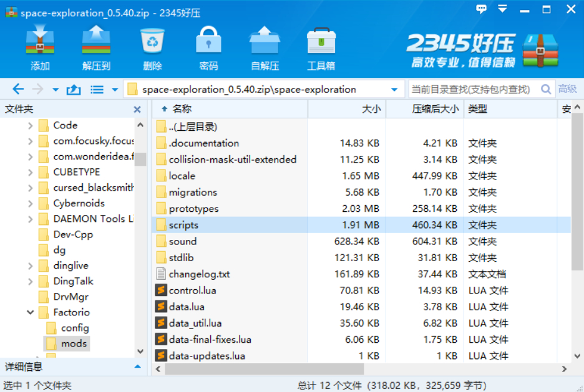The image size is (584, 392).
Task: Select the migrations folder row
Action: (x=361, y=193)
